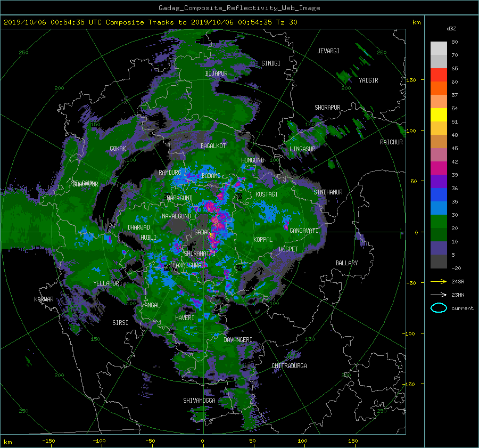The image size is (479, 448).
Task: Select the dark orange swatch below 60
Action: click(439, 88)
